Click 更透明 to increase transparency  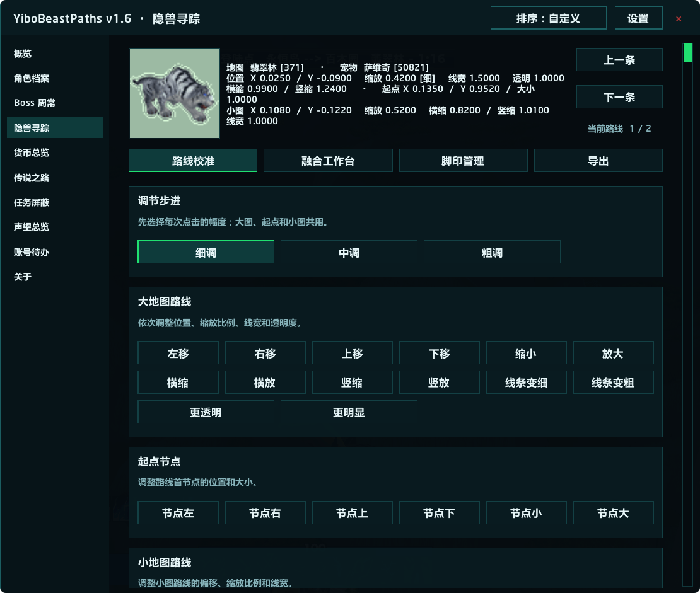pyautogui.click(x=206, y=412)
